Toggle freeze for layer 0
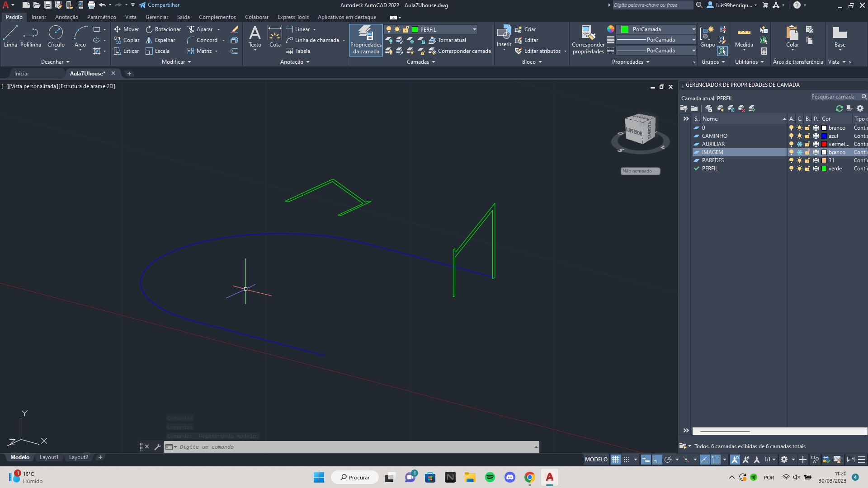 pos(799,128)
